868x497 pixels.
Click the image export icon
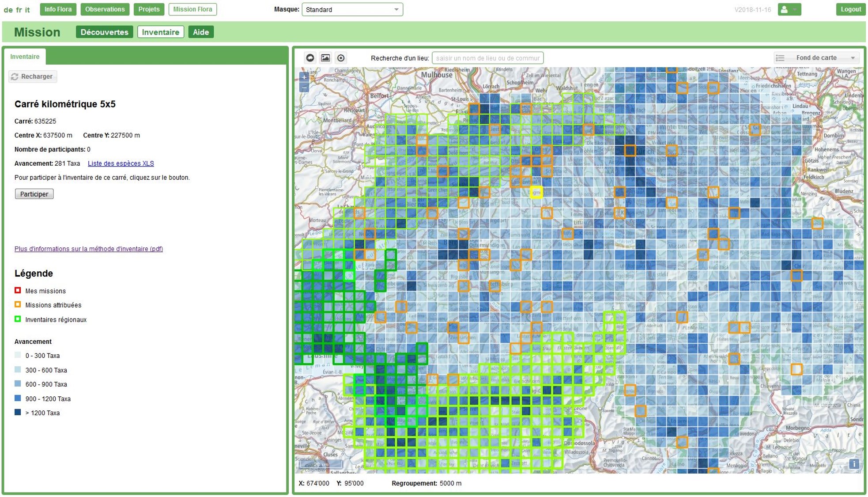click(x=325, y=58)
